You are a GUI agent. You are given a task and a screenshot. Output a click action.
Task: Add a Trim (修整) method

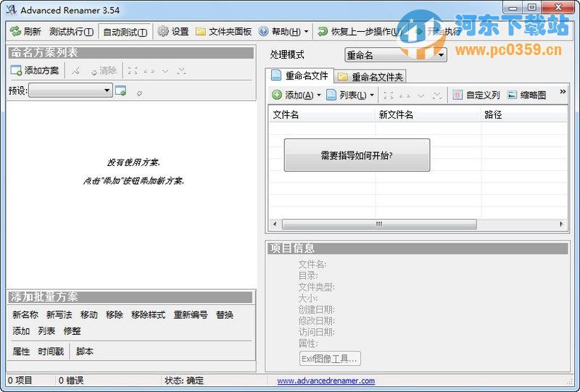(72, 331)
